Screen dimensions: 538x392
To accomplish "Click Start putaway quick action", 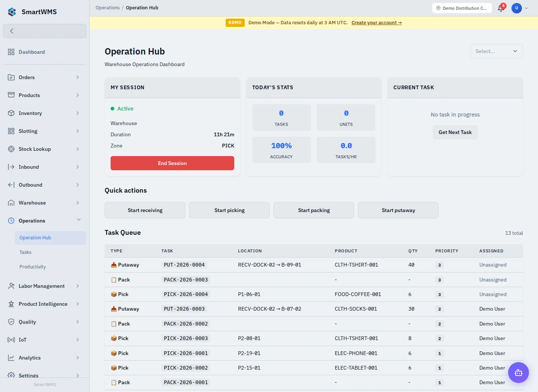I will point(398,210).
